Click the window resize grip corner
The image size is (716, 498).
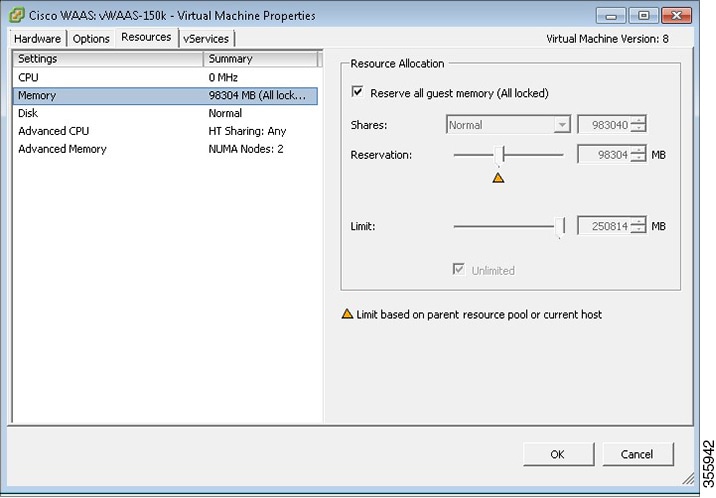[x=688, y=479]
